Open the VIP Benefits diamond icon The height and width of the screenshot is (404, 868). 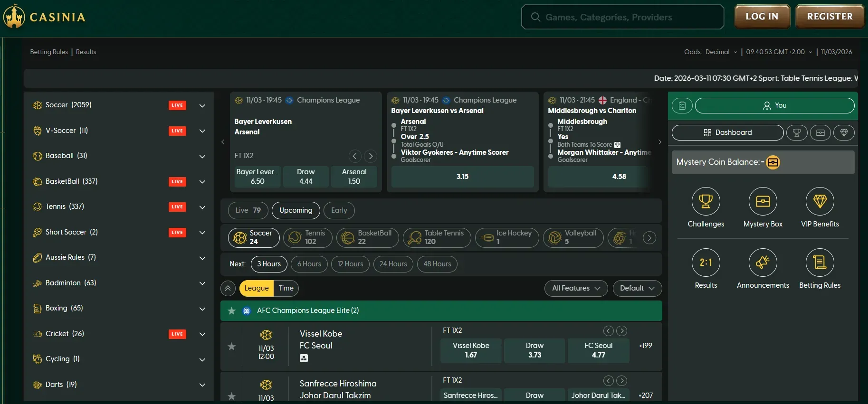[820, 202]
